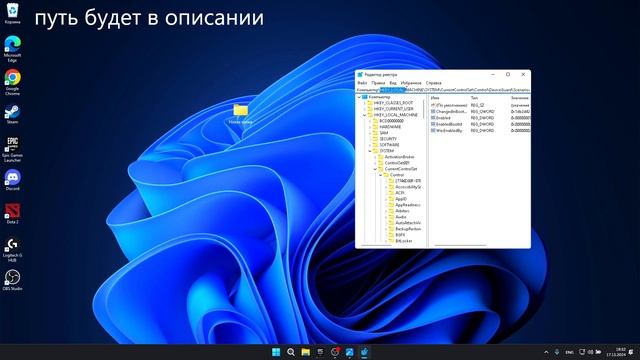Screen dimensions: 640x360
Task: Select the SOFTWARE key
Action: 389,145
